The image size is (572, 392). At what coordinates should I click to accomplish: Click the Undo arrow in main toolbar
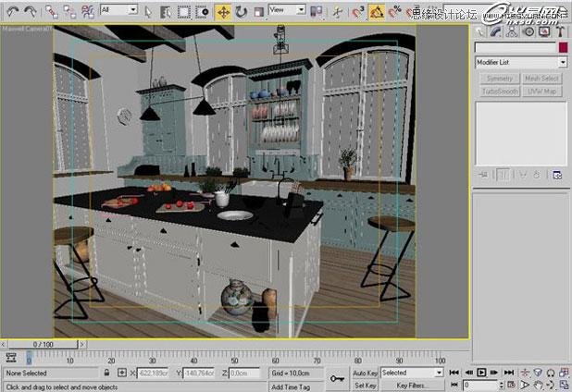(x=12, y=12)
